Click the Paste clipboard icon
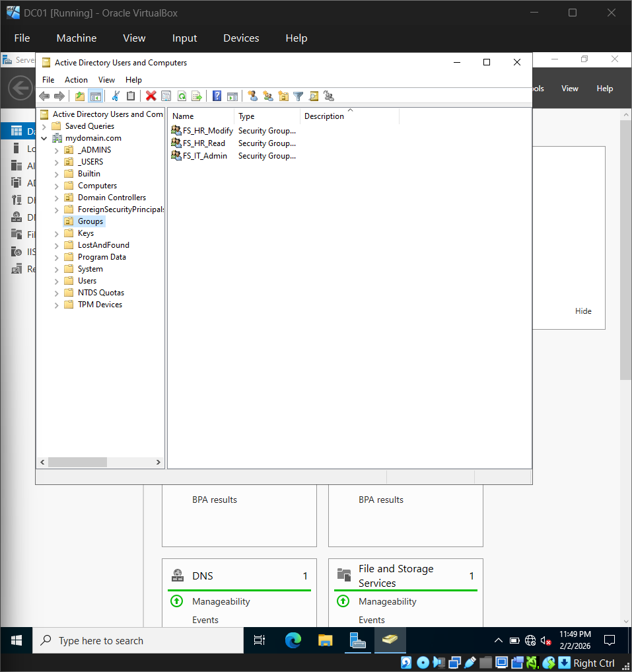The width and height of the screenshot is (632, 672). click(131, 96)
